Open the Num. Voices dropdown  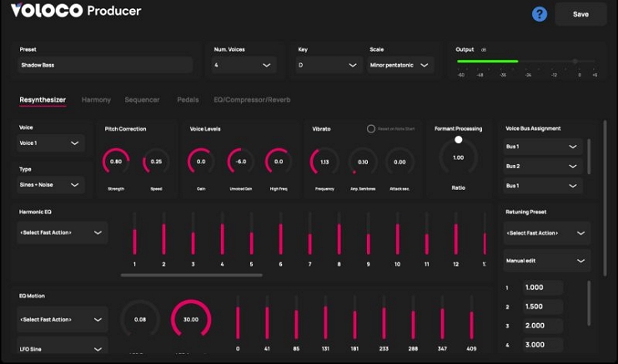244,65
